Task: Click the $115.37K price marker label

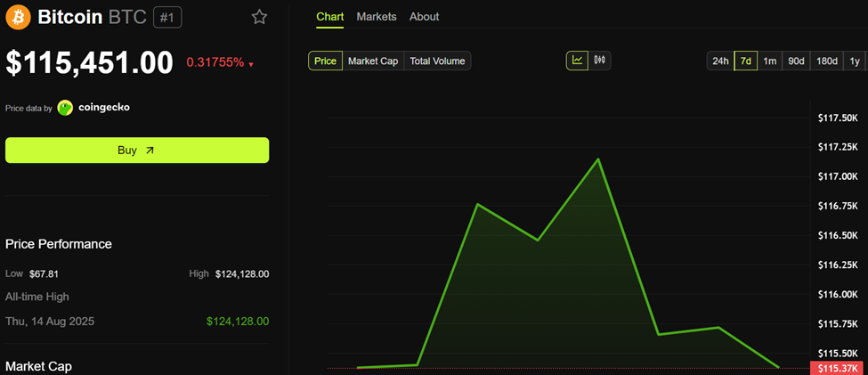Action: tap(839, 369)
